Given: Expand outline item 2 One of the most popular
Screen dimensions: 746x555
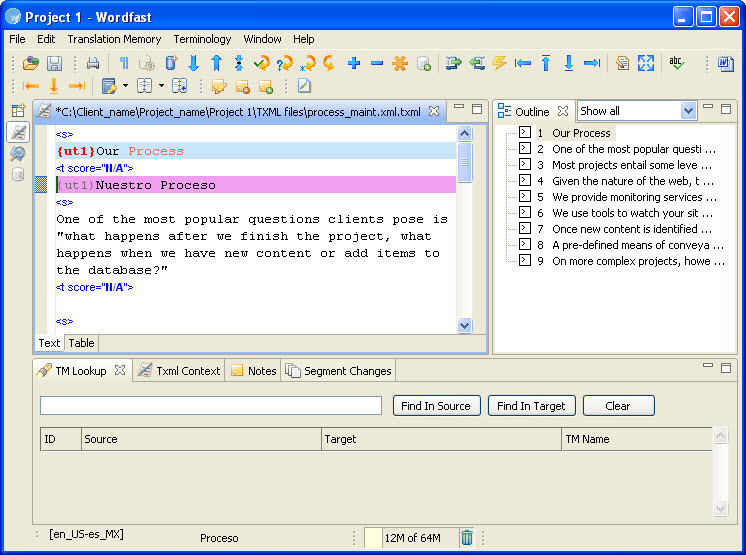Looking at the screenshot, I should 525,148.
